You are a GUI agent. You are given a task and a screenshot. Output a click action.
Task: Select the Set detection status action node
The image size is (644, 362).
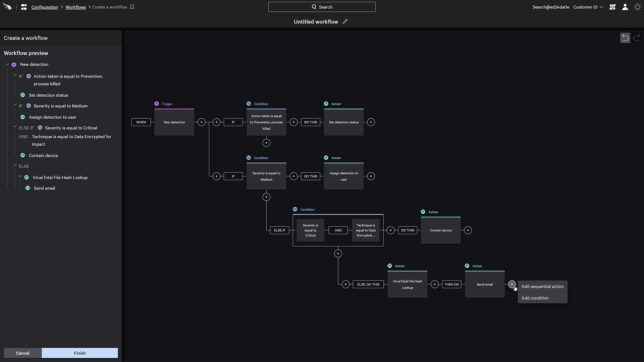click(343, 122)
